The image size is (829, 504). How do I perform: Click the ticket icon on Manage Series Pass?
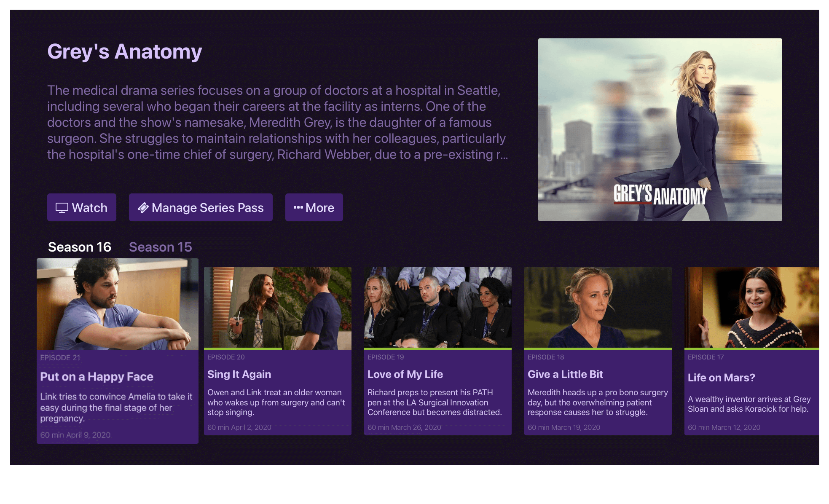tap(143, 208)
